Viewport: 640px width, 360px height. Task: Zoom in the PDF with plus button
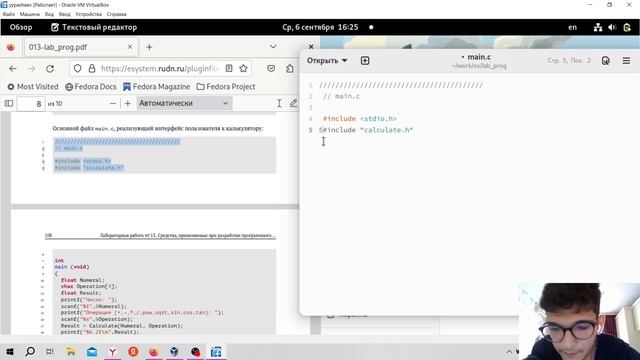pos(128,104)
